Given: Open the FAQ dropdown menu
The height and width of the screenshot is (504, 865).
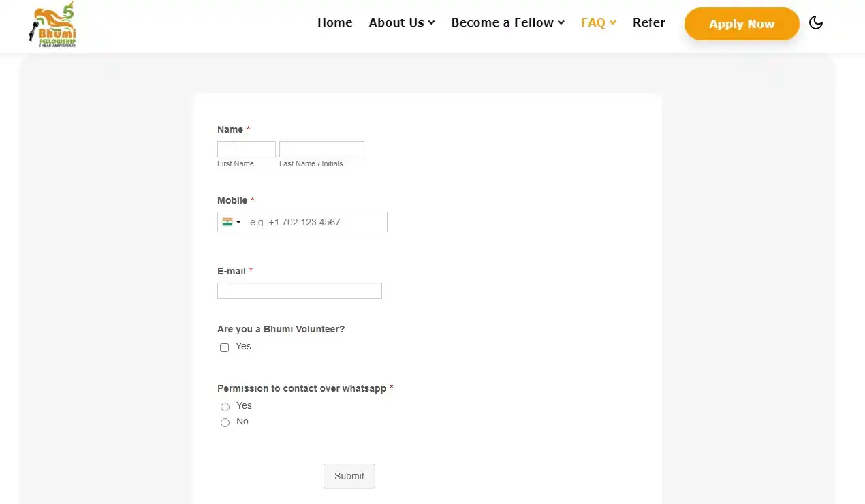Looking at the screenshot, I should point(598,22).
